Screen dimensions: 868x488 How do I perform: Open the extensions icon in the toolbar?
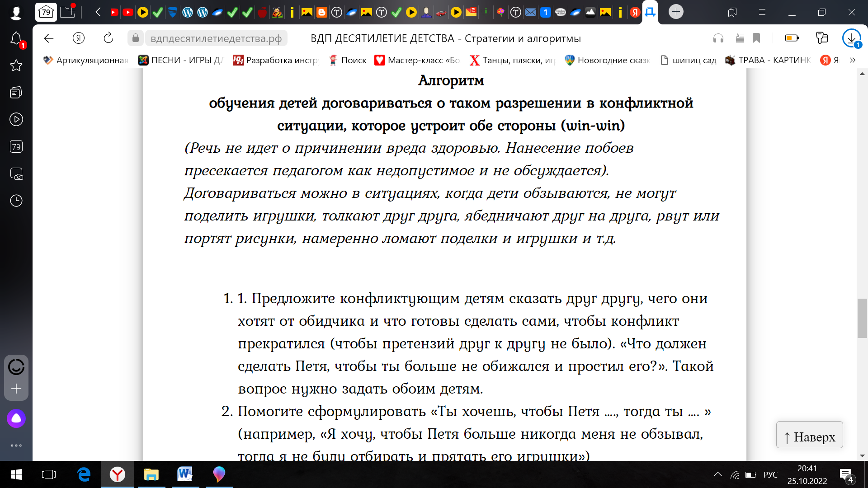pyautogui.click(x=822, y=38)
